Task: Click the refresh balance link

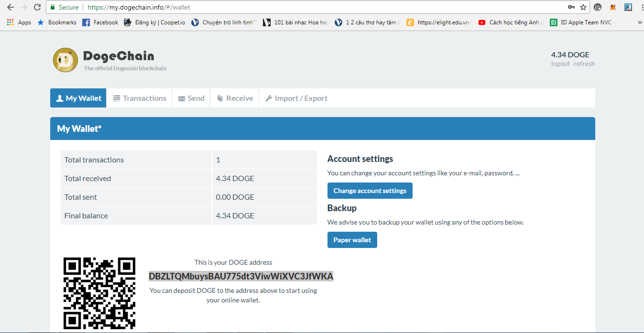Action: click(x=584, y=64)
